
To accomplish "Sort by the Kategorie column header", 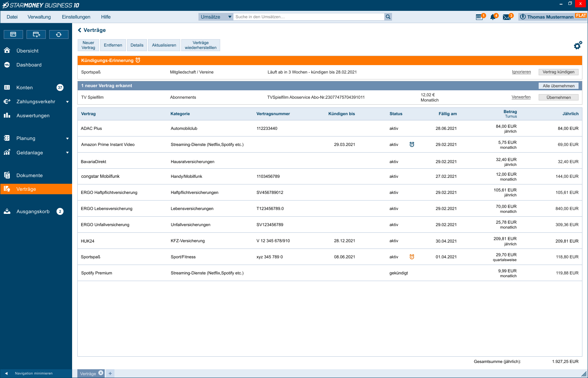I will point(180,114).
